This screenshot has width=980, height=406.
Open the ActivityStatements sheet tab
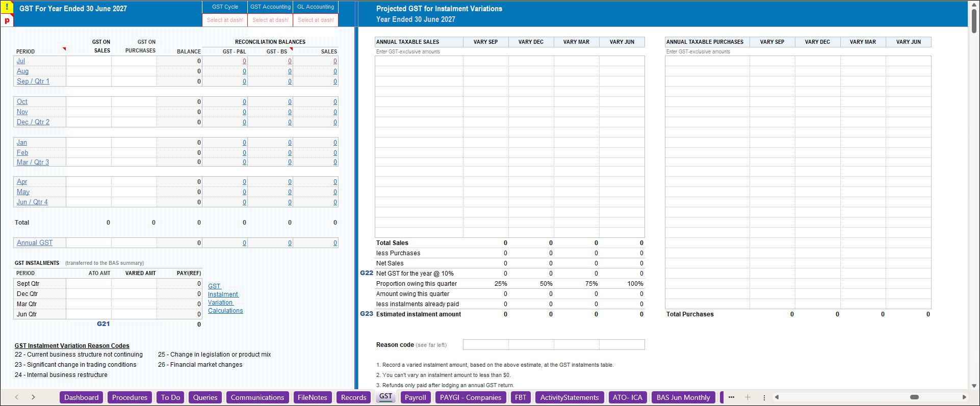[570, 397]
